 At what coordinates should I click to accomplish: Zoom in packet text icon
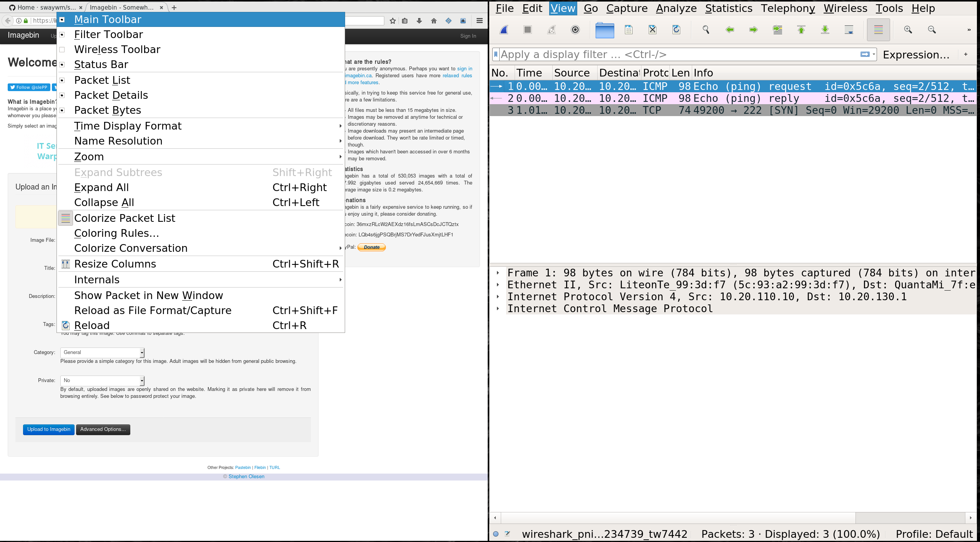coord(908,30)
